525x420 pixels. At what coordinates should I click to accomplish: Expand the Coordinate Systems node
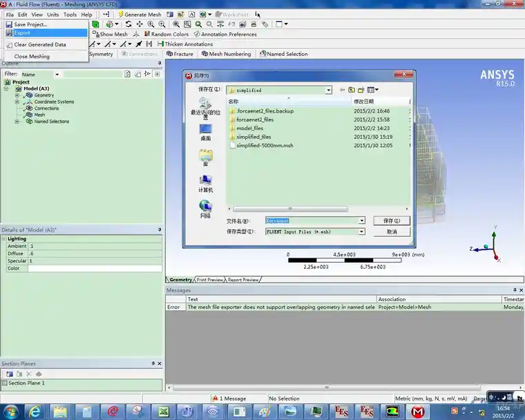(x=17, y=102)
